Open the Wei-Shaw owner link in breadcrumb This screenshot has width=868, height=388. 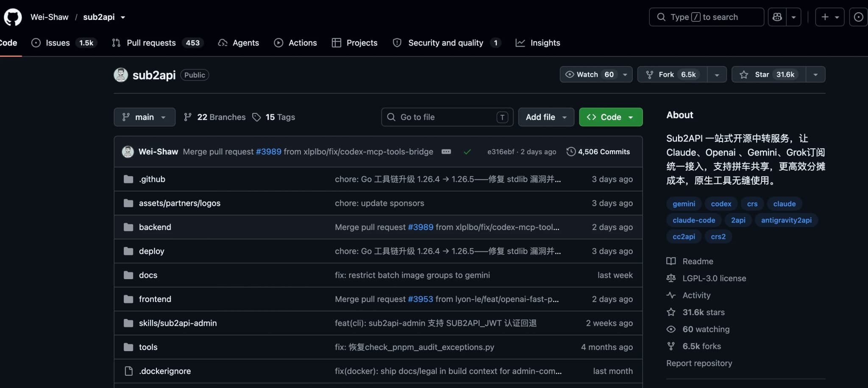[x=49, y=17]
